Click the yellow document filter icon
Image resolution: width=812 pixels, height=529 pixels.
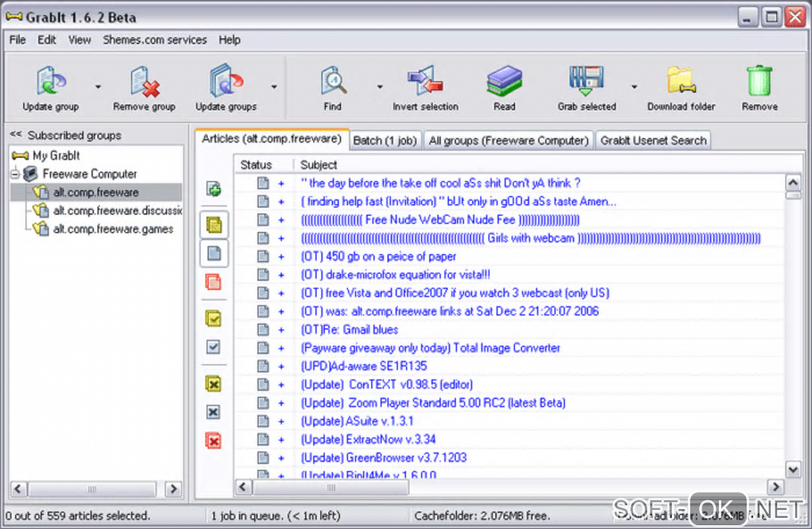[x=214, y=225]
